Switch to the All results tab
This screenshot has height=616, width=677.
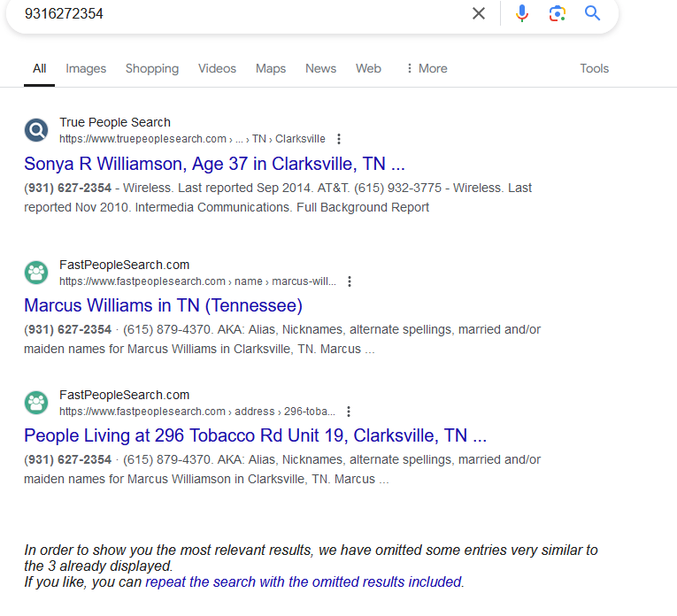point(39,68)
